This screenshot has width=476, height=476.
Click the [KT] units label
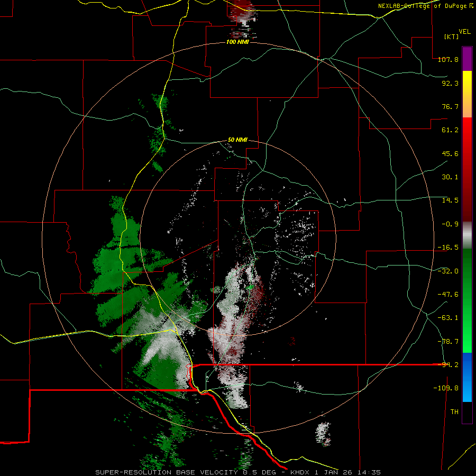(x=451, y=36)
